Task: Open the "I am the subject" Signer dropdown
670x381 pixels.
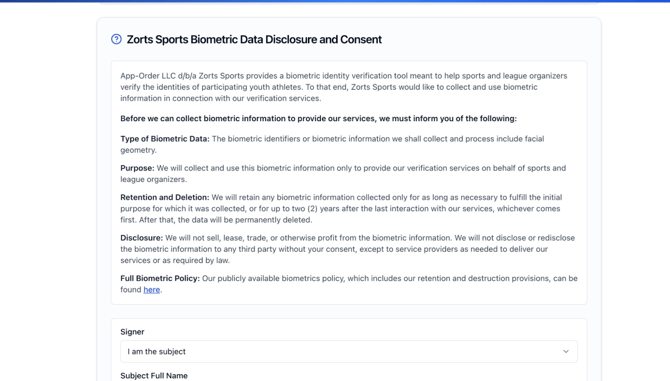Action: [x=349, y=352]
